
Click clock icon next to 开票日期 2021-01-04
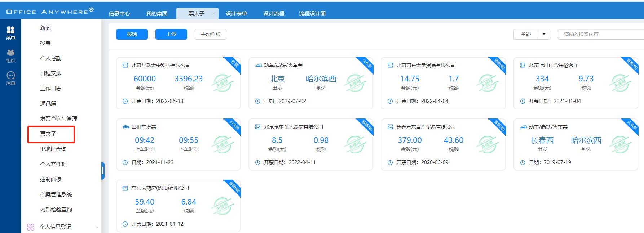(x=522, y=101)
